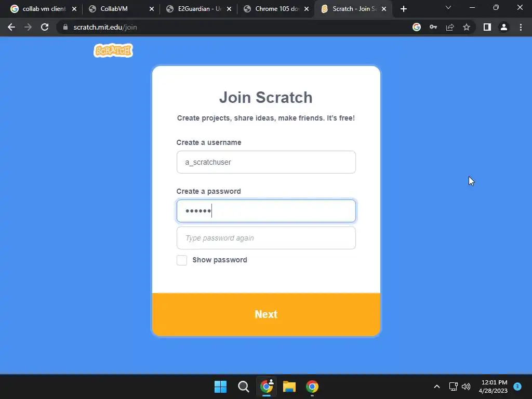Switch to the Chrome 105 download tab
Image resolution: width=532 pixels, height=399 pixels.
(x=276, y=9)
